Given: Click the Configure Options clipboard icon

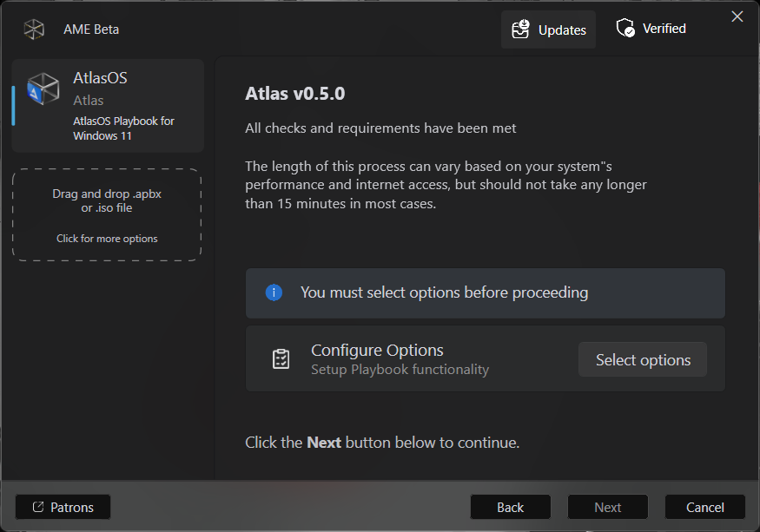Looking at the screenshot, I should tap(281, 359).
